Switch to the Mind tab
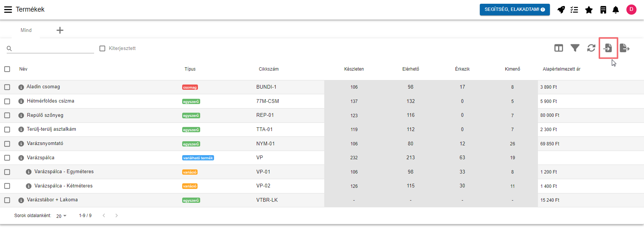 click(x=26, y=30)
